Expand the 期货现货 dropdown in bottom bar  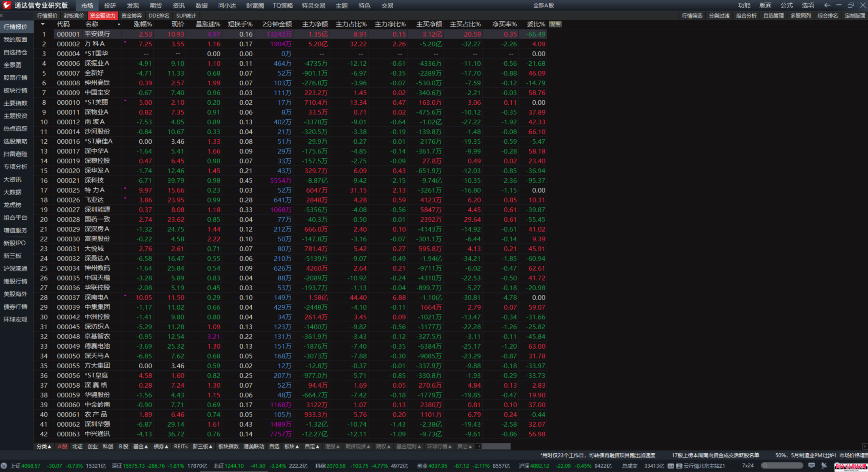358,447
